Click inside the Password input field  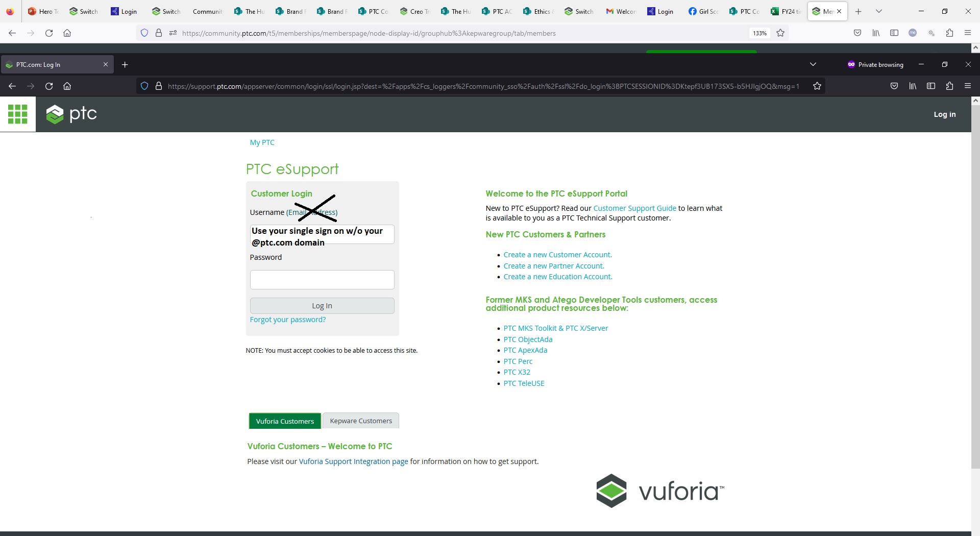click(322, 279)
